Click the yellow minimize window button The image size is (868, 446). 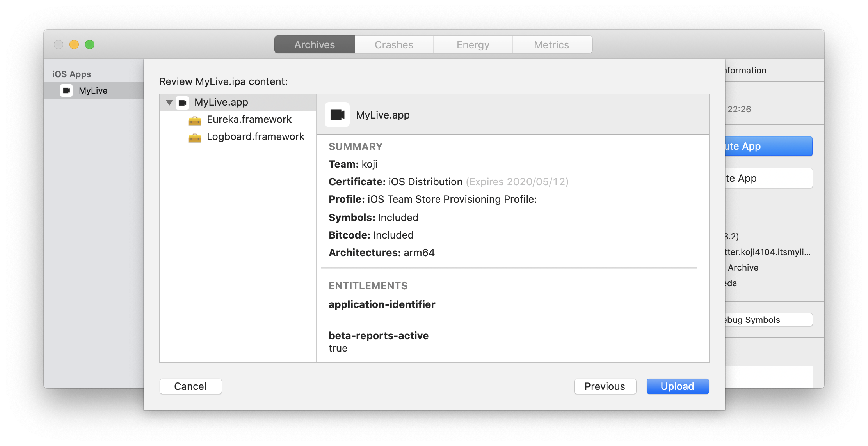(74, 44)
